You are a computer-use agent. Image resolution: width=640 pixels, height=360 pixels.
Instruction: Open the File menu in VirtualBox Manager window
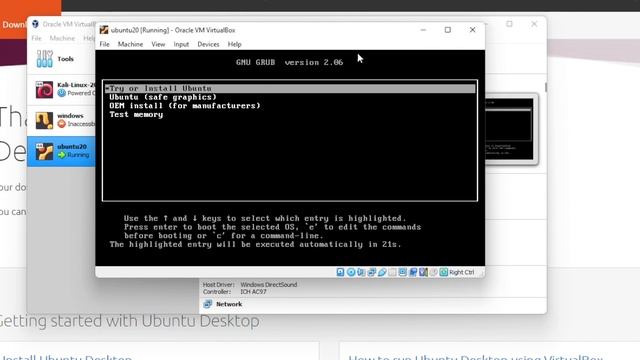point(36,38)
